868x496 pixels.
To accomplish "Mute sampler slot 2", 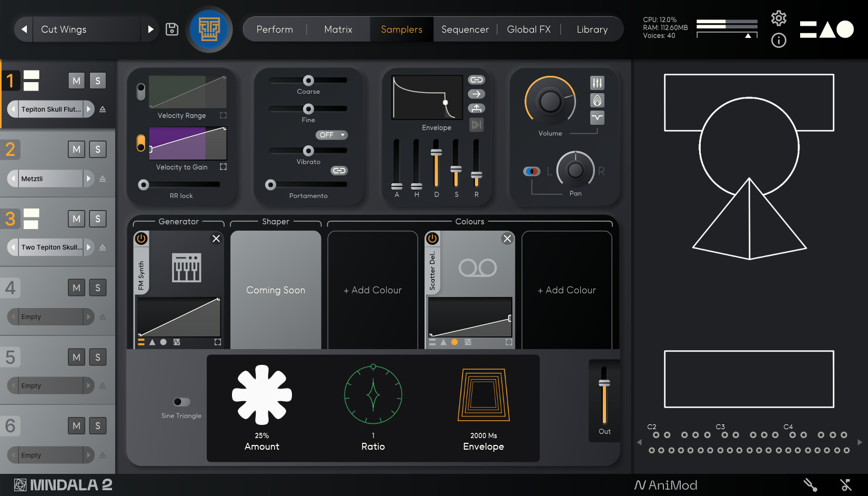I will click(76, 150).
